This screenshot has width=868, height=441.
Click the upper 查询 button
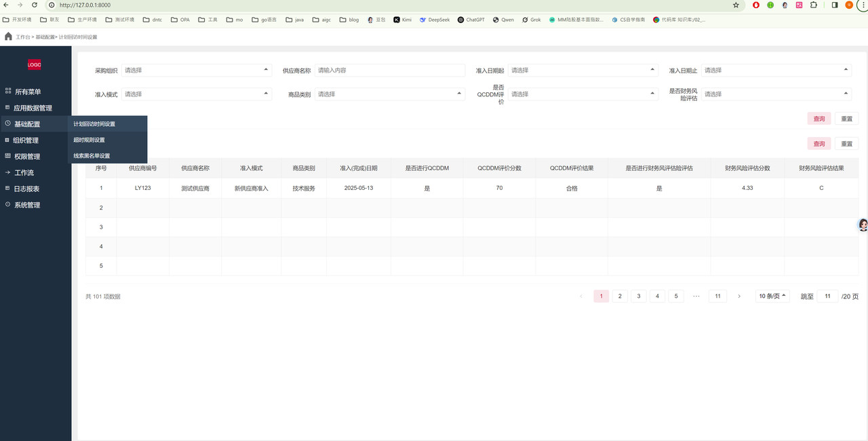point(818,119)
